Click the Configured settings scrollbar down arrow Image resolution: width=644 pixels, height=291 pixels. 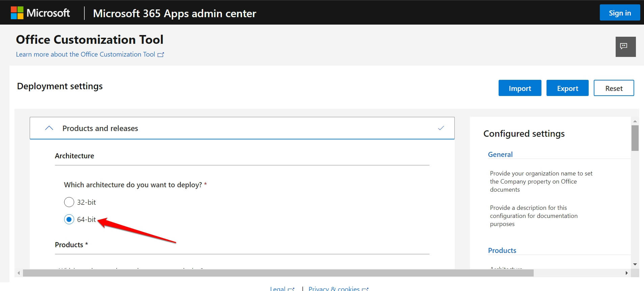point(635,264)
